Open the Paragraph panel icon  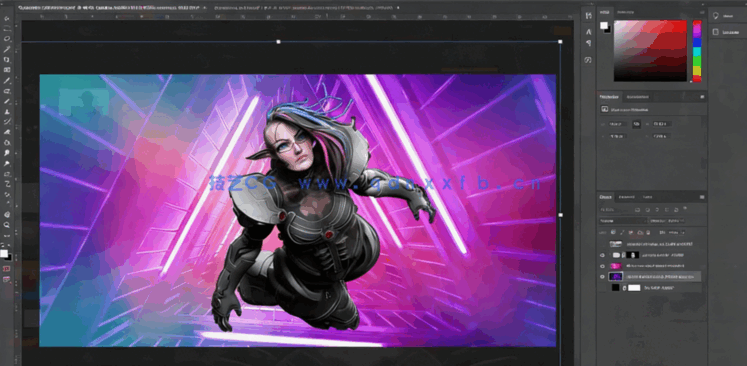click(x=588, y=43)
